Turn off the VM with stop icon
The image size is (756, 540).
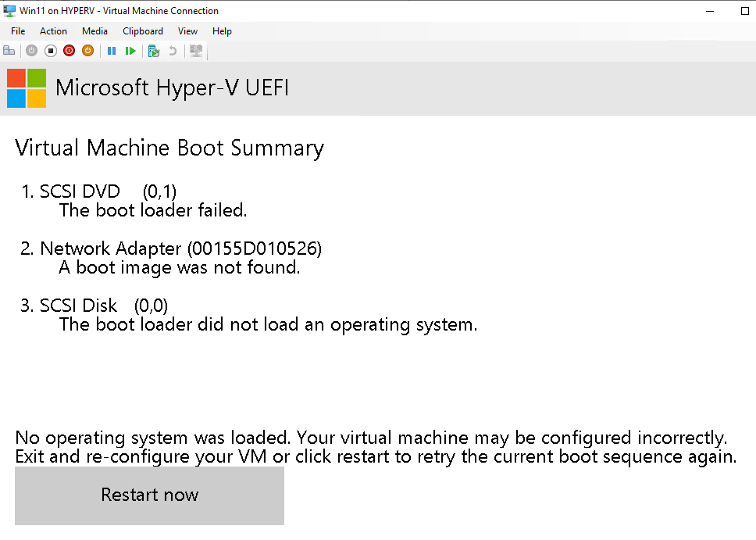pyautogui.click(x=51, y=51)
